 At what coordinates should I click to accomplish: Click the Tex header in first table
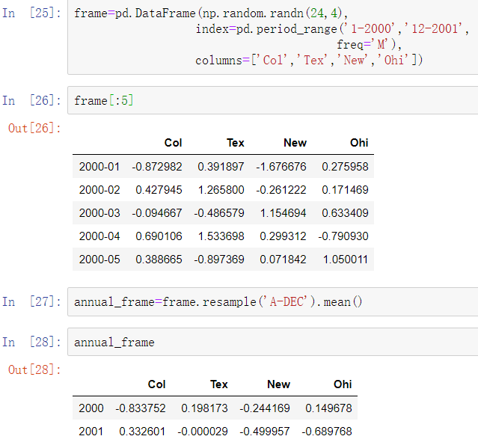tap(236, 143)
